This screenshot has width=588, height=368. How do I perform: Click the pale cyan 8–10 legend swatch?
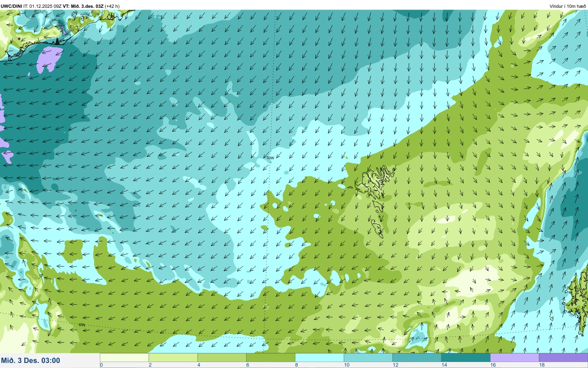[319, 357]
